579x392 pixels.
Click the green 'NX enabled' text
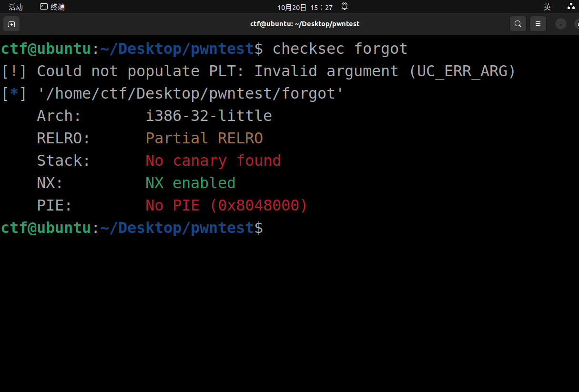point(190,183)
